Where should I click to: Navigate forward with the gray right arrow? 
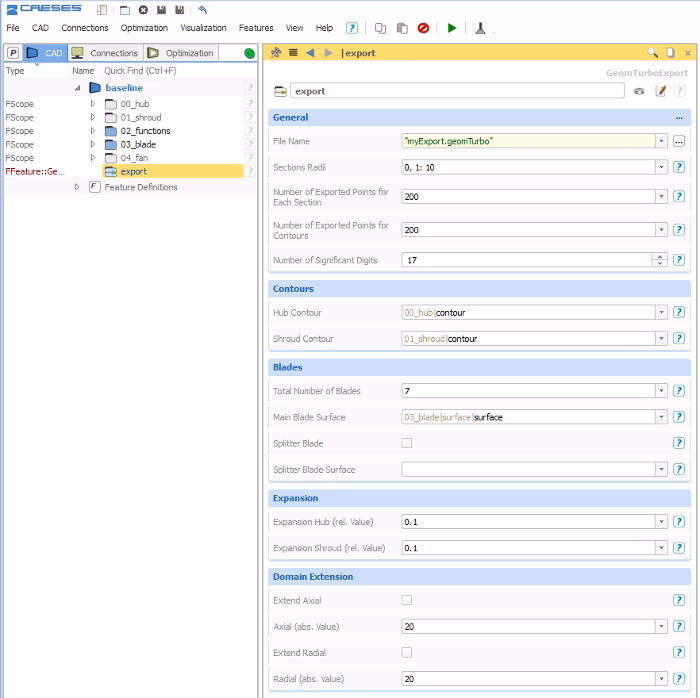pos(328,53)
